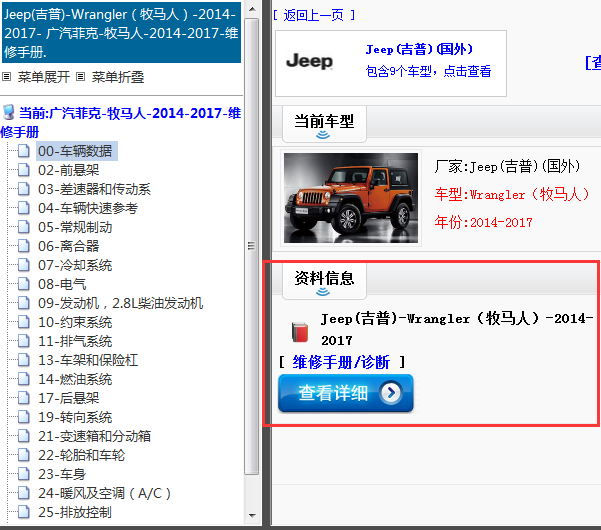Click the manual title text Jeep(吉普)-Wrangler（牧马人）-2014-2017

[457, 329]
